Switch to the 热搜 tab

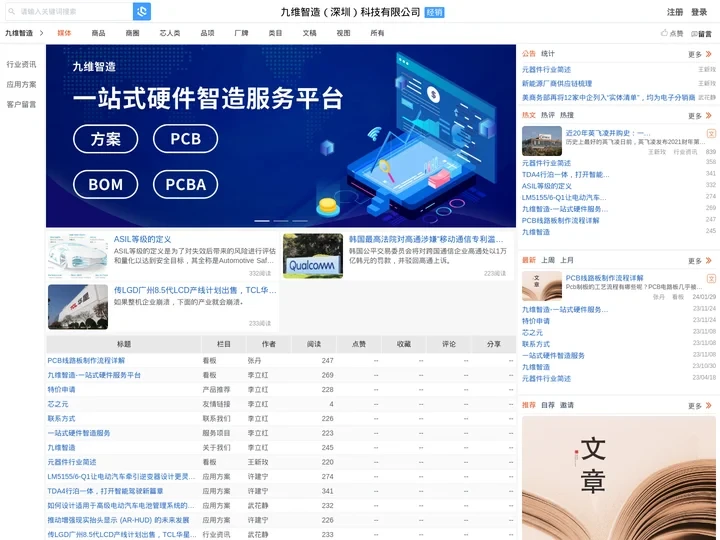tap(567, 115)
